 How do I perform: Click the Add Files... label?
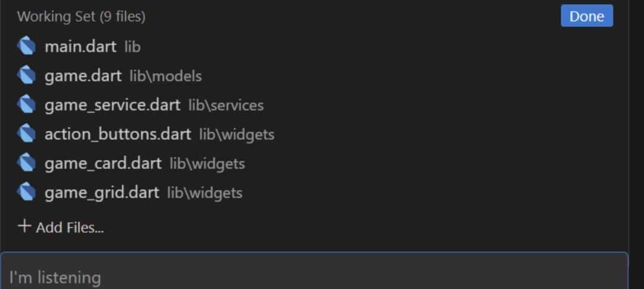69,227
